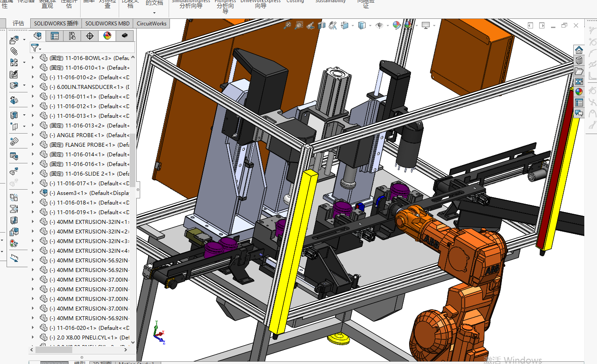Toggle the Hide/Show Items eye icon

pos(379,25)
